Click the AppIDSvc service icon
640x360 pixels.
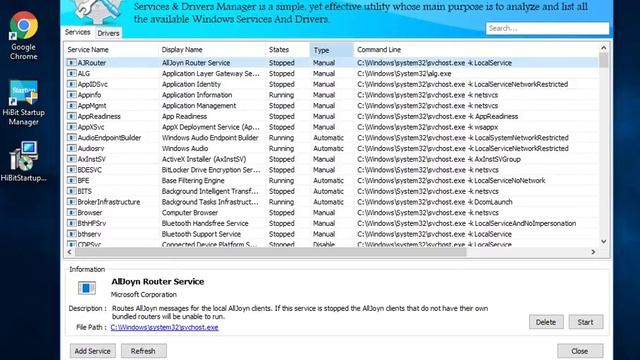71,84
